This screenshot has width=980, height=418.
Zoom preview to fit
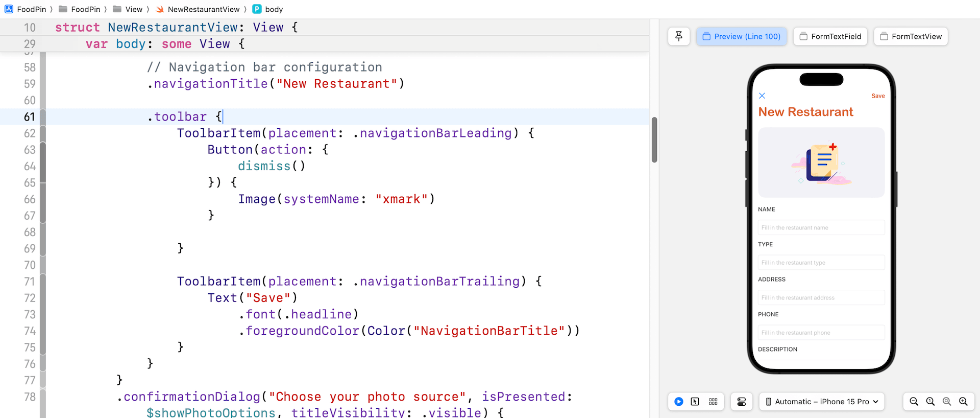click(947, 402)
